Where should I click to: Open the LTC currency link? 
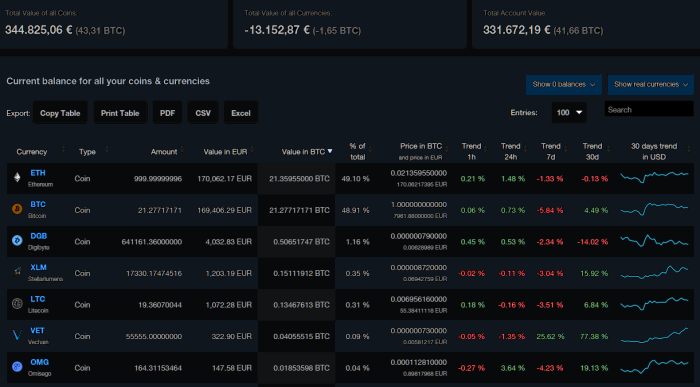(38, 299)
